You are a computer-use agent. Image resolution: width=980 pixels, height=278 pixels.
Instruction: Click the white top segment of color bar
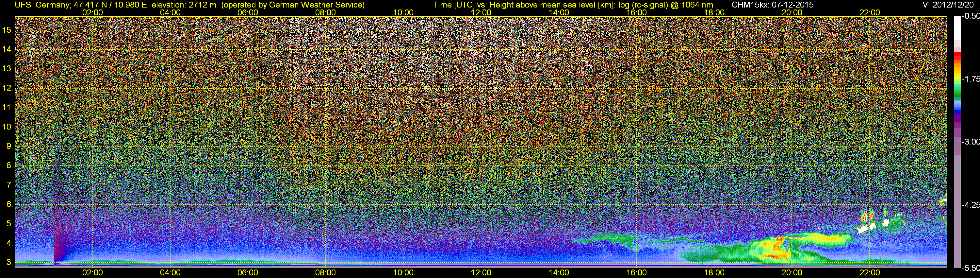957,28
